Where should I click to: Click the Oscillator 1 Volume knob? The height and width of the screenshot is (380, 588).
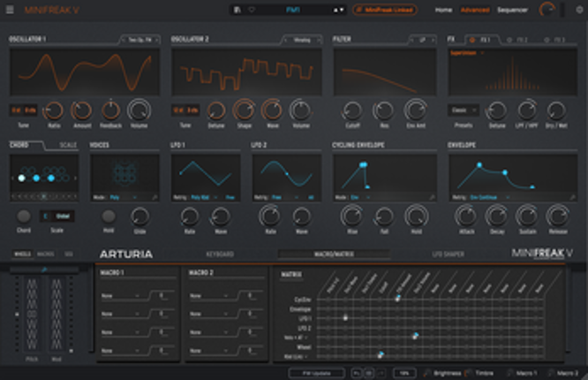(x=139, y=110)
